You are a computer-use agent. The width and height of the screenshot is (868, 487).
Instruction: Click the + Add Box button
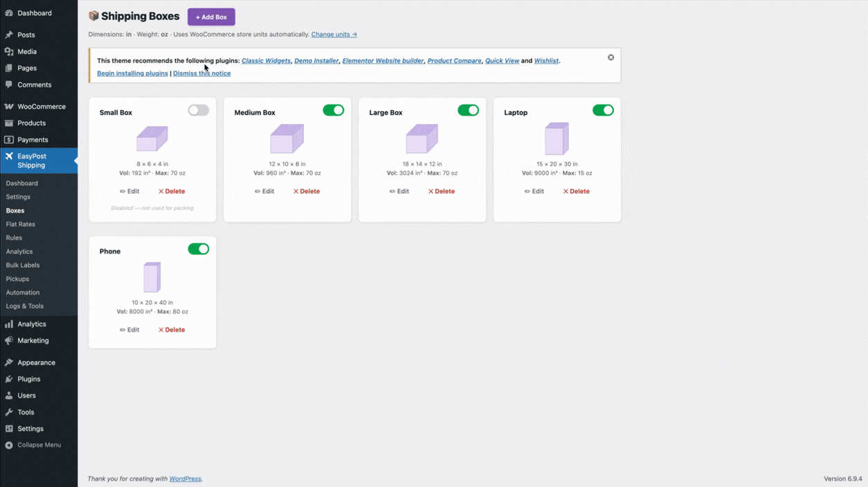[x=211, y=17]
